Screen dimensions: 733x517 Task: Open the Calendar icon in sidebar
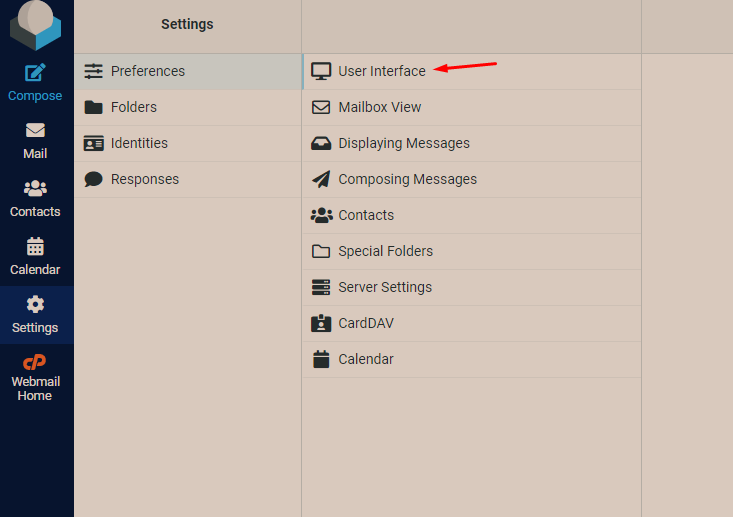click(x=35, y=246)
